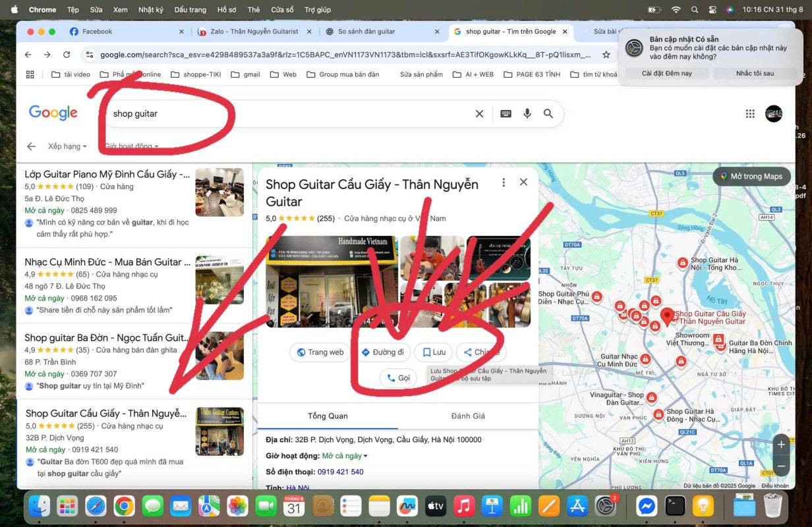
Task: Open the Xếp hạng filter dropdown
Action: 67,146
